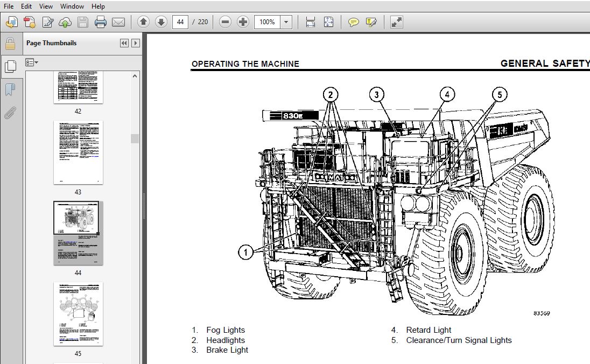This screenshot has height=364, width=590.
Task: Go to next page with down arrow
Action: [161, 22]
